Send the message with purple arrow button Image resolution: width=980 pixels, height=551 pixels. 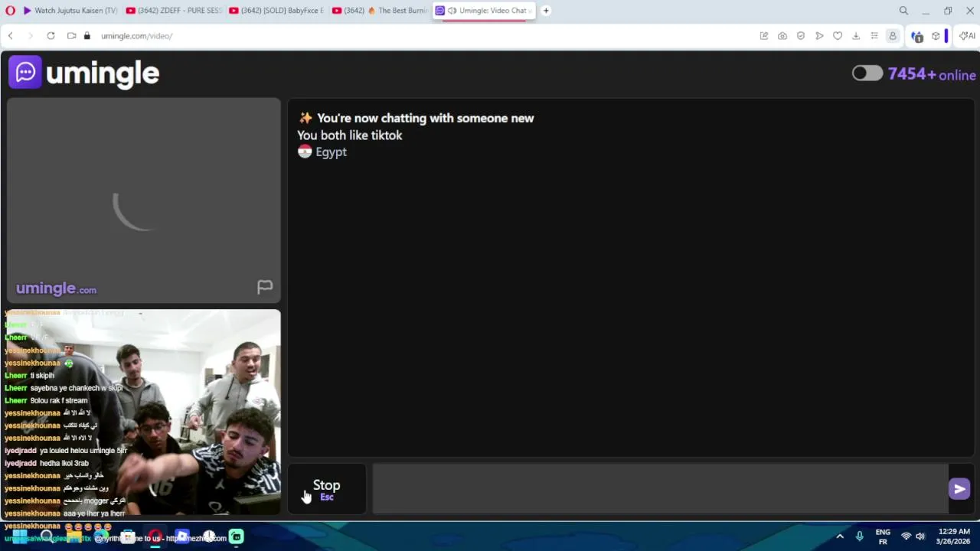pos(959,489)
